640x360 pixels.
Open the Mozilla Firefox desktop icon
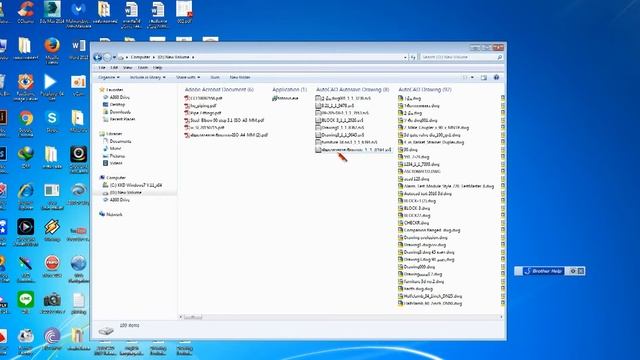pyautogui.click(x=52, y=51)
